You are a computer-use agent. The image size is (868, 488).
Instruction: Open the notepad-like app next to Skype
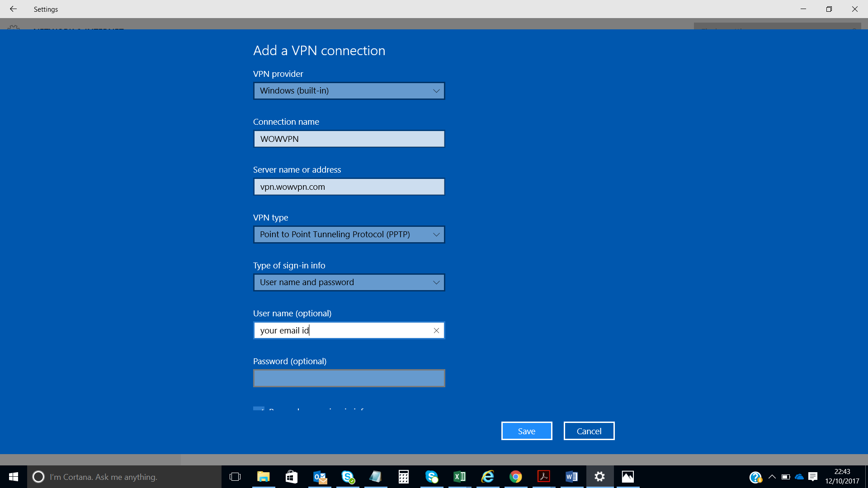tap(376, 477)
